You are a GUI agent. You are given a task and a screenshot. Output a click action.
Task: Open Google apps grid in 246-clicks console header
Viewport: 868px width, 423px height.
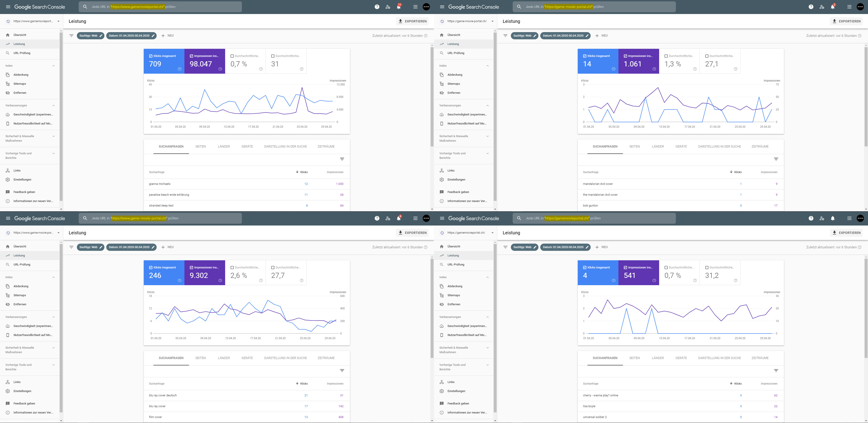tap(415, 218)
